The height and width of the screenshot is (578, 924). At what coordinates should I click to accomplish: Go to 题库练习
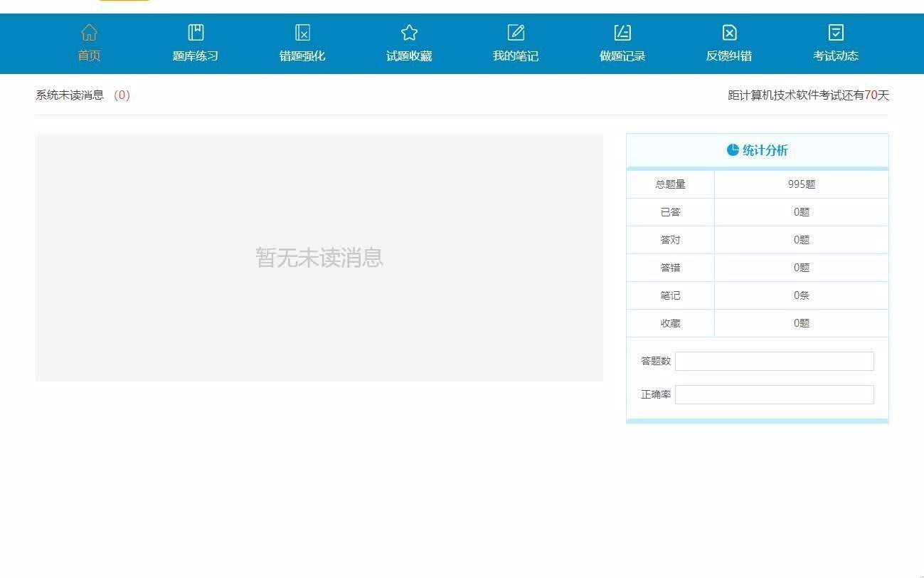pos(196,56)
